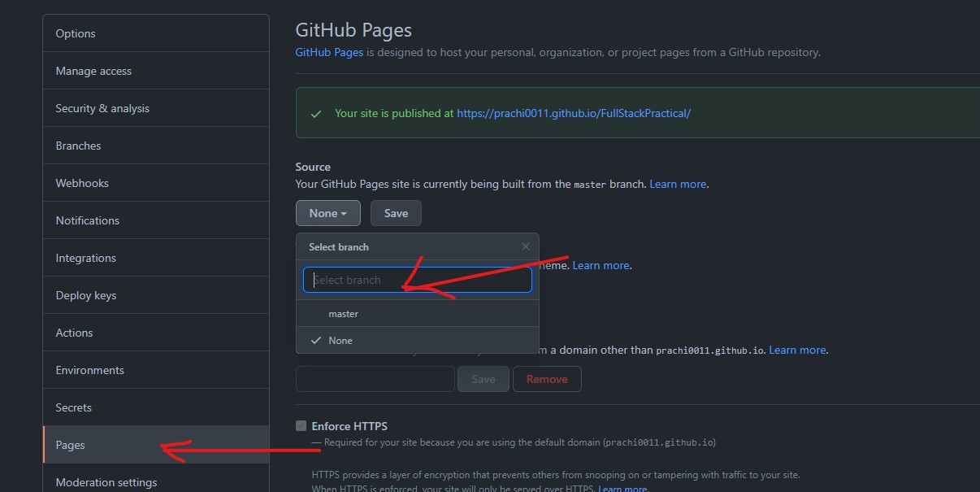The height and width of the screenshot is (492, 980).
Task: Click Save button next to source dropdown
Action: coord(396,213)
